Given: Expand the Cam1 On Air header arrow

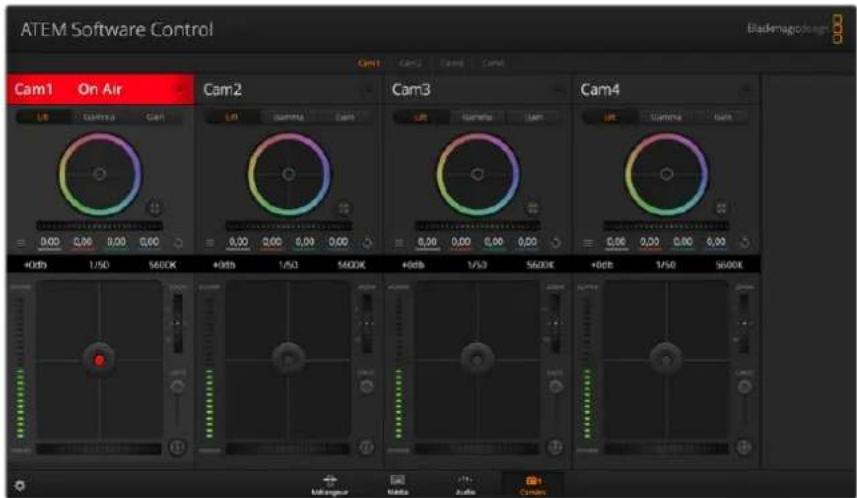Looking at the screenshot, I should coord(179,90).
